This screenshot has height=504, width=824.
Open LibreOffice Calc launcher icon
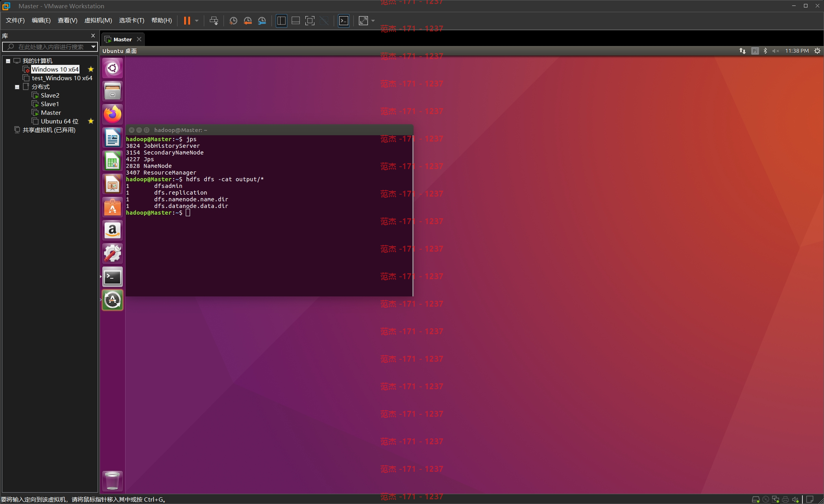(113, 161)
